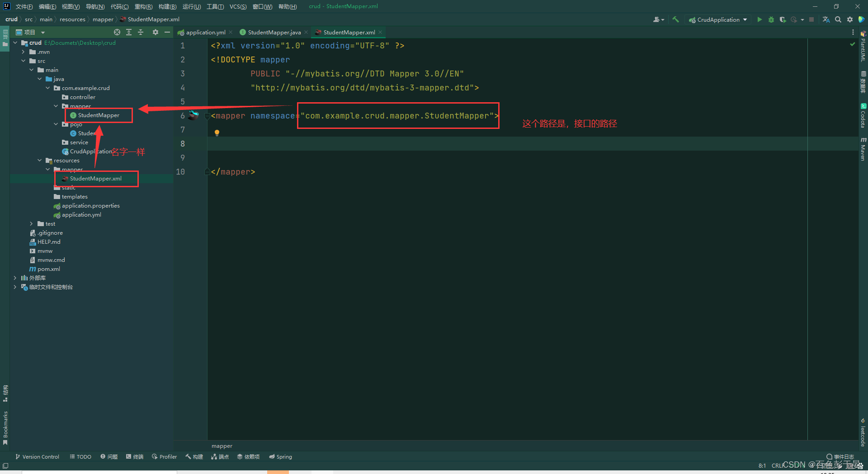Run CrudApplication with the green play button
The width and height of the screenshot is (868, 474).
pos(759,19)
